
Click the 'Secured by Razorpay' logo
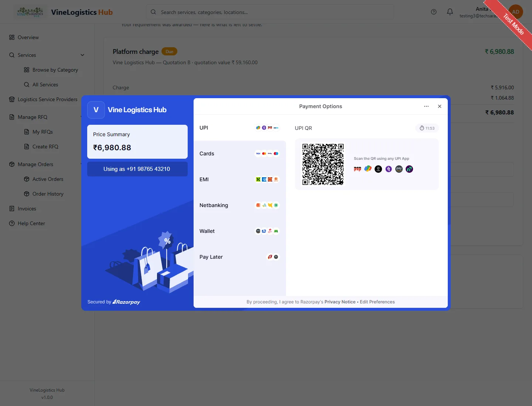click(x=114, y=302)
